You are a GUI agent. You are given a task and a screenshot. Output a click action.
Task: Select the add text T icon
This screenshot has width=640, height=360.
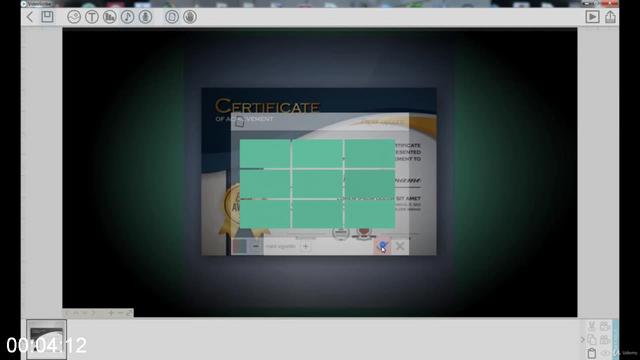(92, 17)
